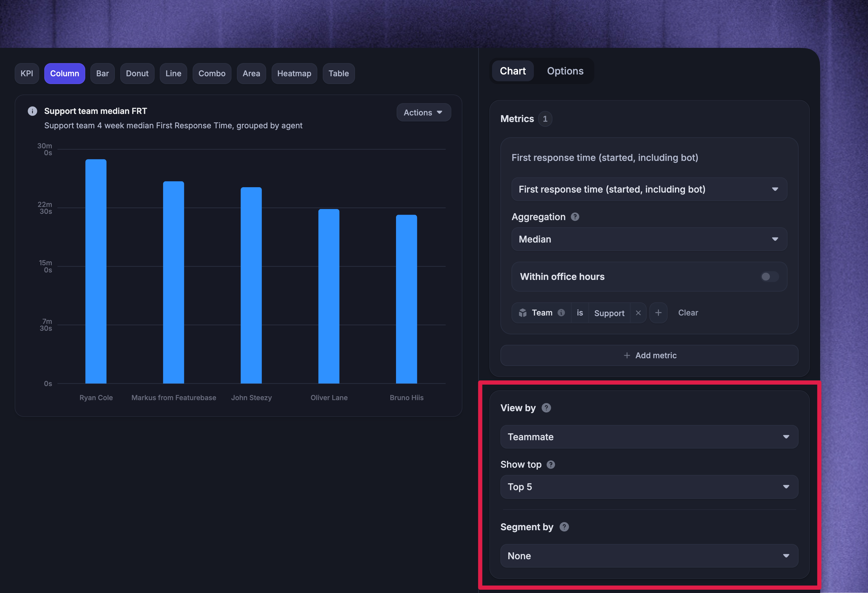Viewport: 868px width, 593px height.
Task: Click the chart description about 4 week median
Action: click(173, 126)
